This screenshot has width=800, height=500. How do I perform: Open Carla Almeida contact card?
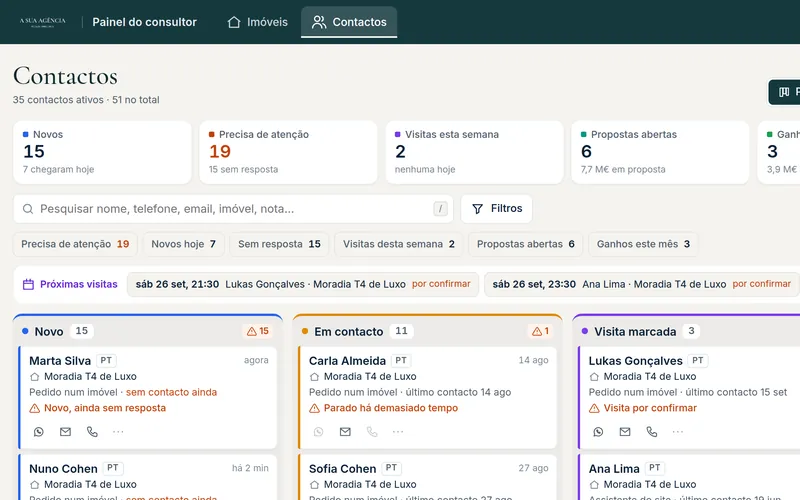428,397
